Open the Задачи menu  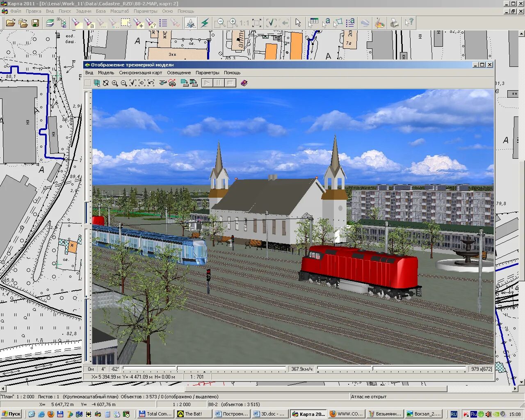[84, 11]
